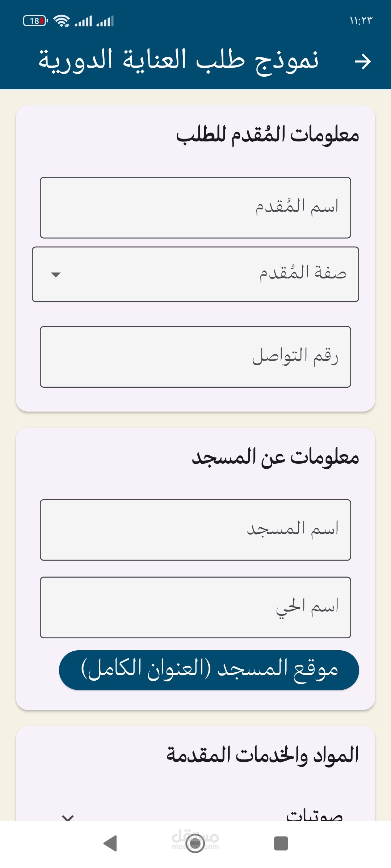This screenshot has height=868, width=391.
Task: Focus the اسم المُقدم text field
Action: (195, 208)
